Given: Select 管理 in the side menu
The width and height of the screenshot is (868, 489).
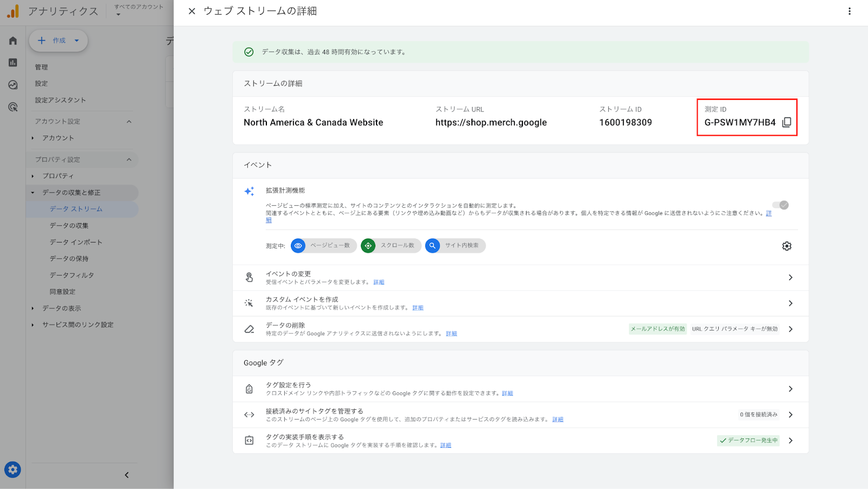Looking at the screenshot, I should click(x=41, y=67).
